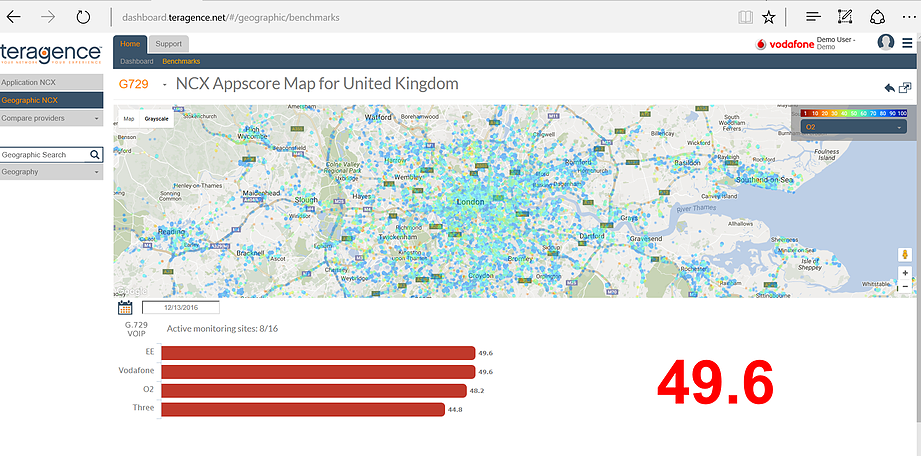Click the browser address bar URL
Screen dimensions: 921x456
[x=230, y=18]
